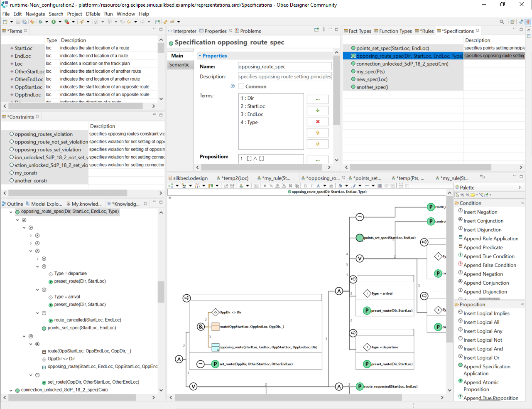Click the Name field containing opposing_route_spec

click(284, 67)
